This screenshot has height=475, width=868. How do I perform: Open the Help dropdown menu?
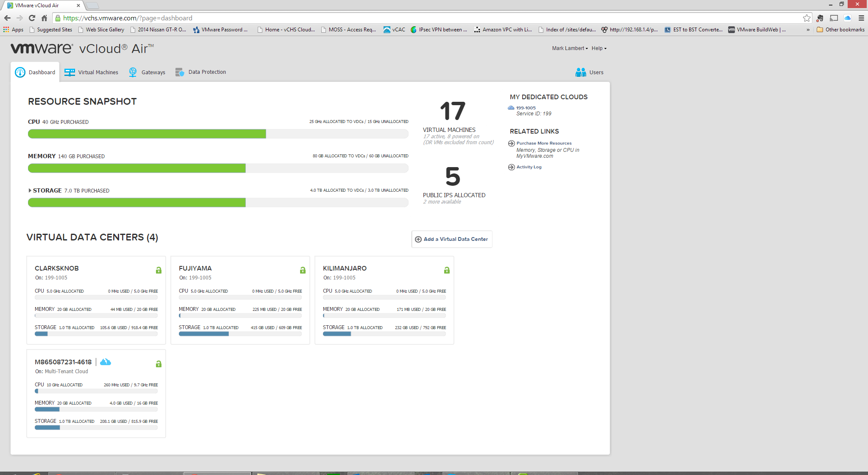click(x=599, y=48)
